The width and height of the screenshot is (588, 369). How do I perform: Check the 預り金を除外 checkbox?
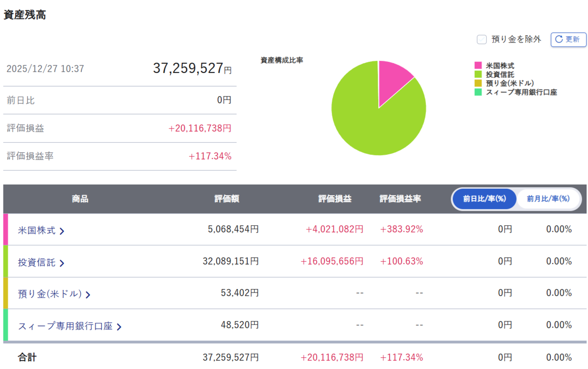tap(482, 40)
